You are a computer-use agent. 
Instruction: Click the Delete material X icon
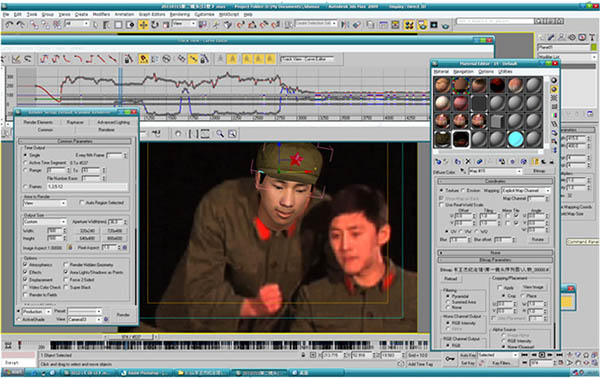click(x=468, y=161)
